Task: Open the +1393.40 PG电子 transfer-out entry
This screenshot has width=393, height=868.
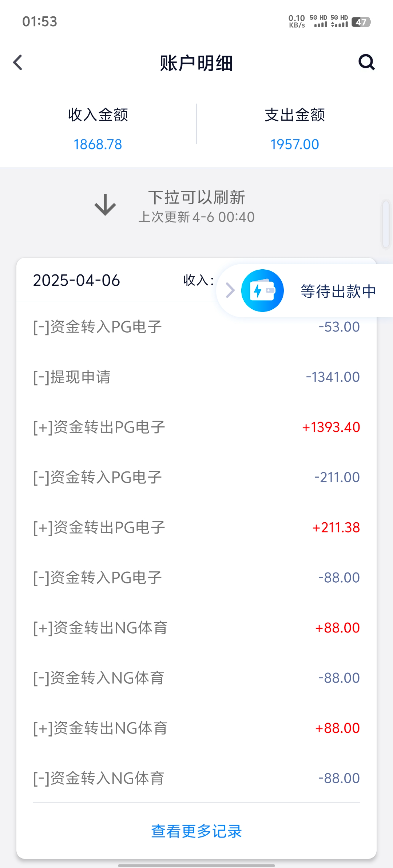Action: tap(196, 427)
